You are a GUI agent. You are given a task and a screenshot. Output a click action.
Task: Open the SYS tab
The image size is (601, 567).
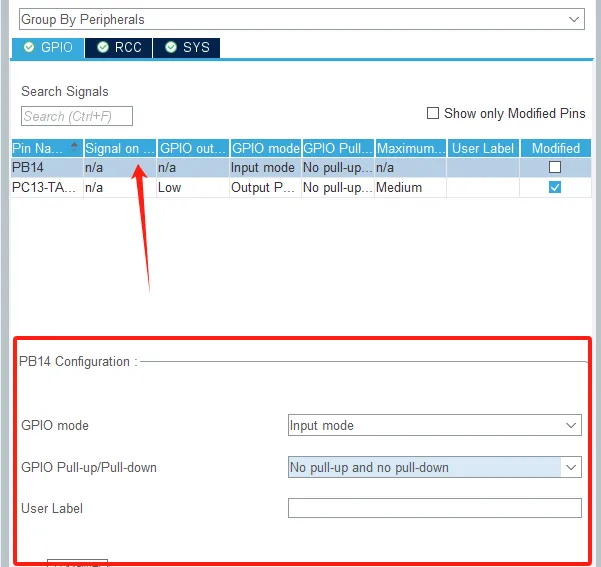pos(187,47)
